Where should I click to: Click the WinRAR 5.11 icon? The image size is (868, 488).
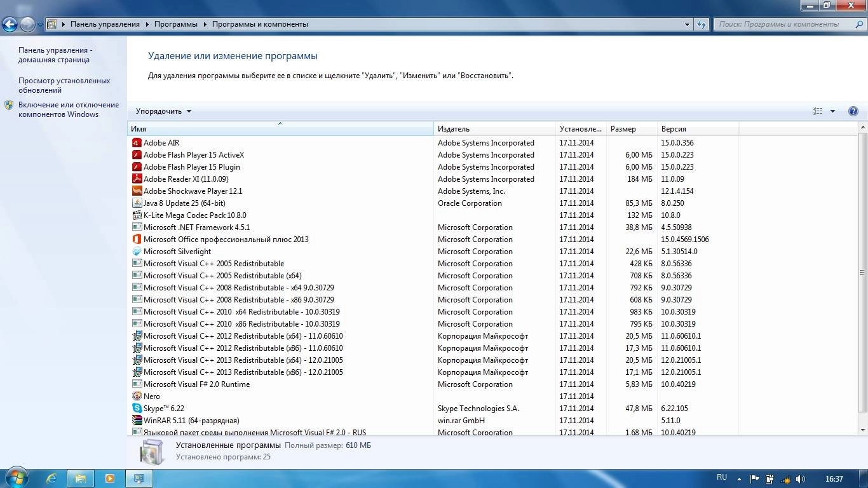coord(137,421)
